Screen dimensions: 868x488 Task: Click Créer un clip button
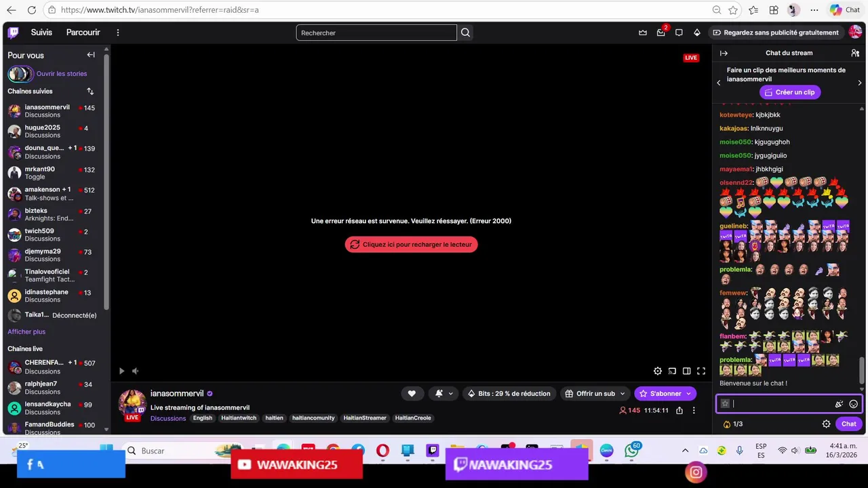click(790, 92)
